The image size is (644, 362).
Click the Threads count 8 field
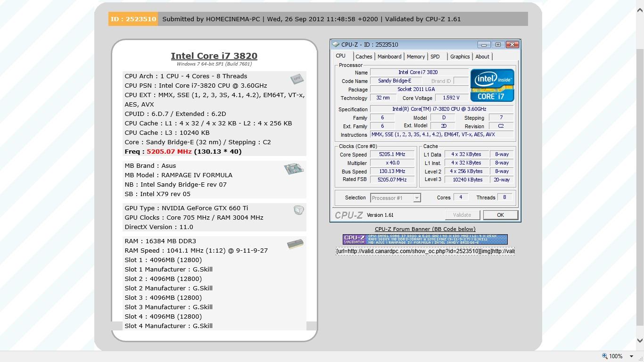coord(504,197)
